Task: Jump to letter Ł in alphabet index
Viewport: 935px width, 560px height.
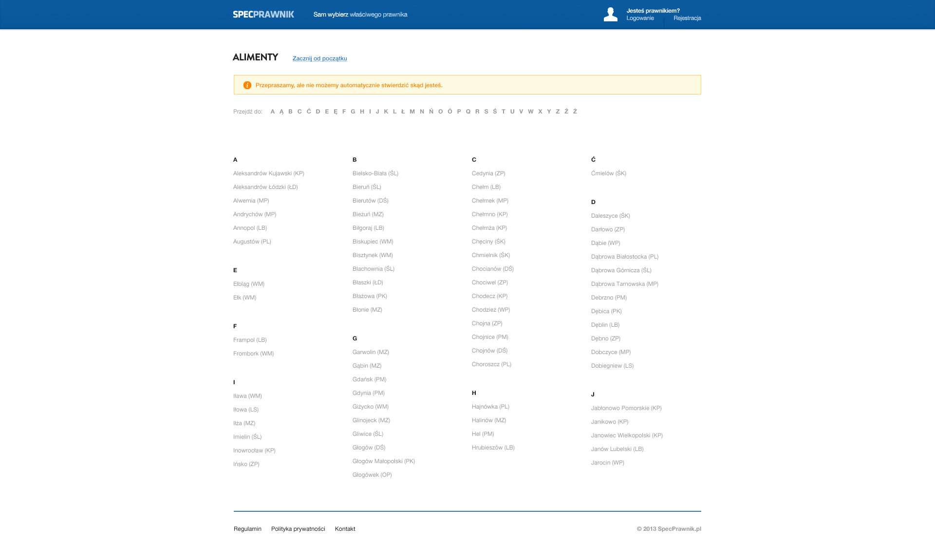Action: [x=403, y=112]
